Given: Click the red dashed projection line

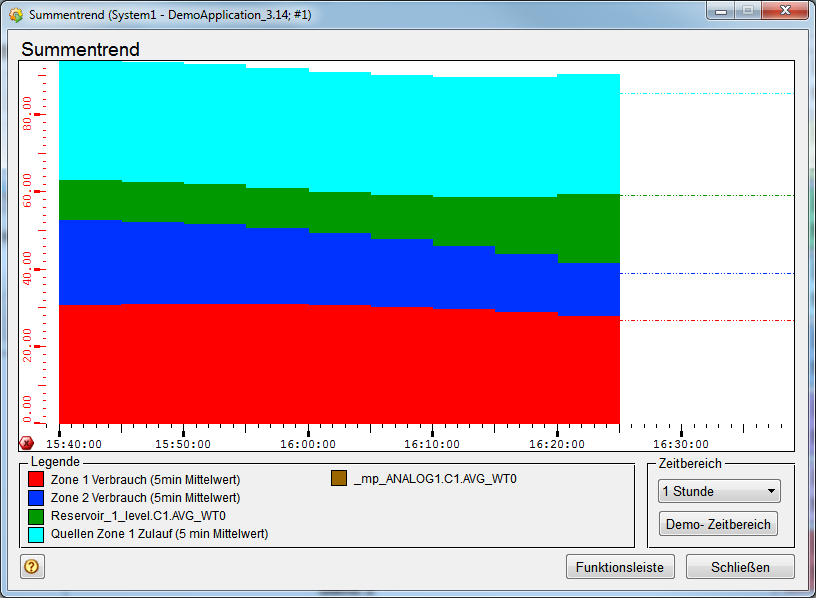Looking at the screenshot, I should click(x=707, y=321).
